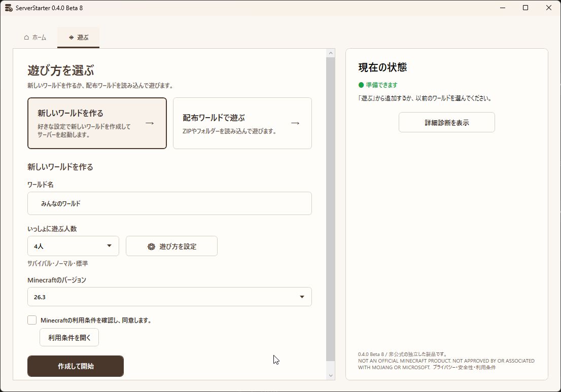This screenshot has height=392, width=561.
Task: Click the diamond icon on the 遊ぶ tab
Action: pos(71,38)
